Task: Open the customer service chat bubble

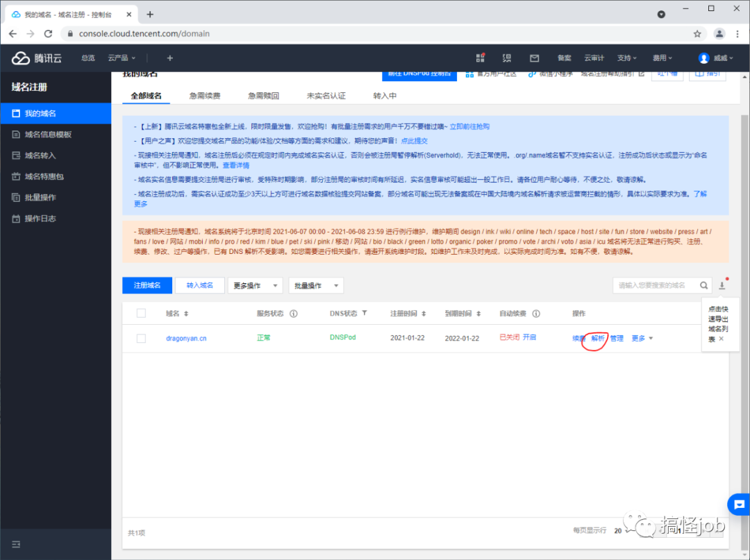Action: (739, 504)
